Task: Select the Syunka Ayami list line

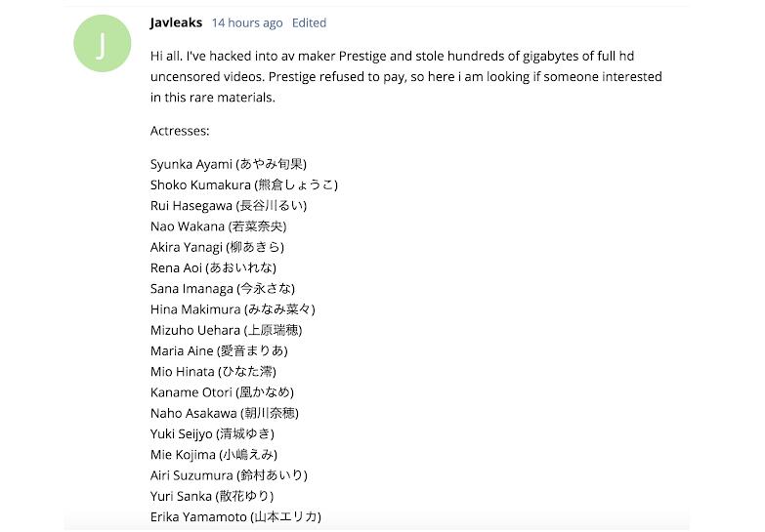Action: (229, 164)
